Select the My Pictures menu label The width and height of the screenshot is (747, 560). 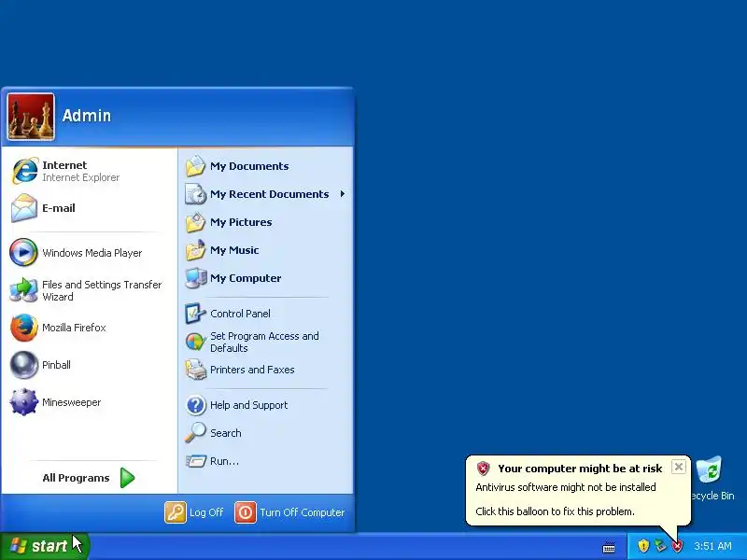241,222
